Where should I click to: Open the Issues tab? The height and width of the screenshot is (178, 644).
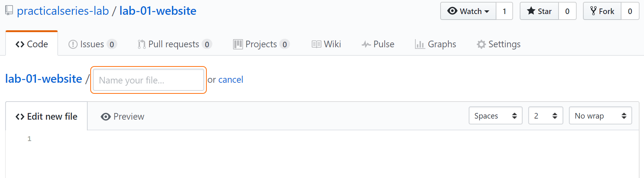coord(92,44)
